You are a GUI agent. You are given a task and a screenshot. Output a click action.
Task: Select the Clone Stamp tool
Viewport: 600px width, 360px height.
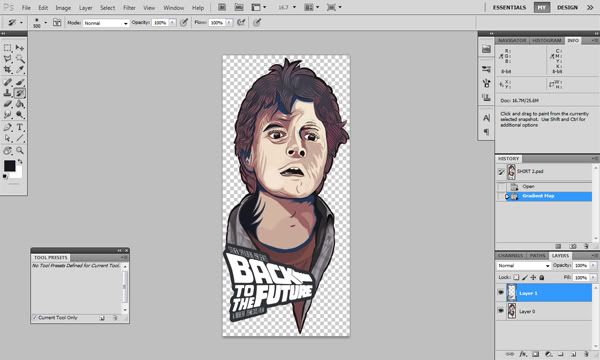(8, 93)
